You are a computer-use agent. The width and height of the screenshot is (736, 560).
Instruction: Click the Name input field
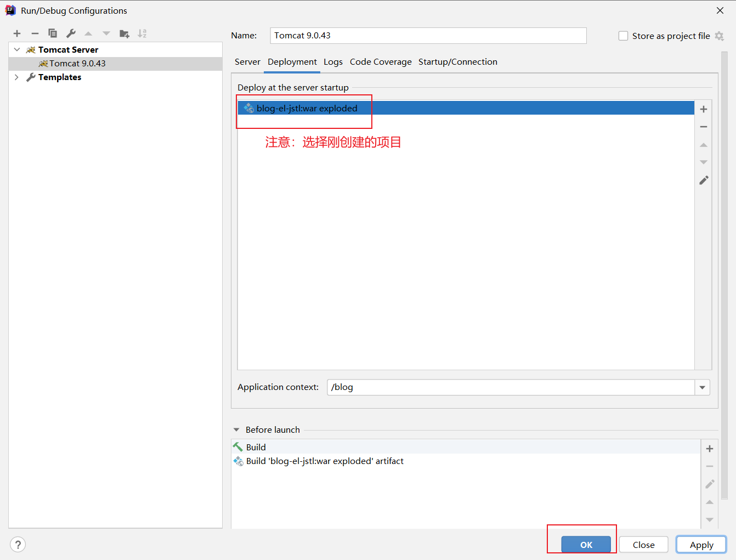coord(428,36)
